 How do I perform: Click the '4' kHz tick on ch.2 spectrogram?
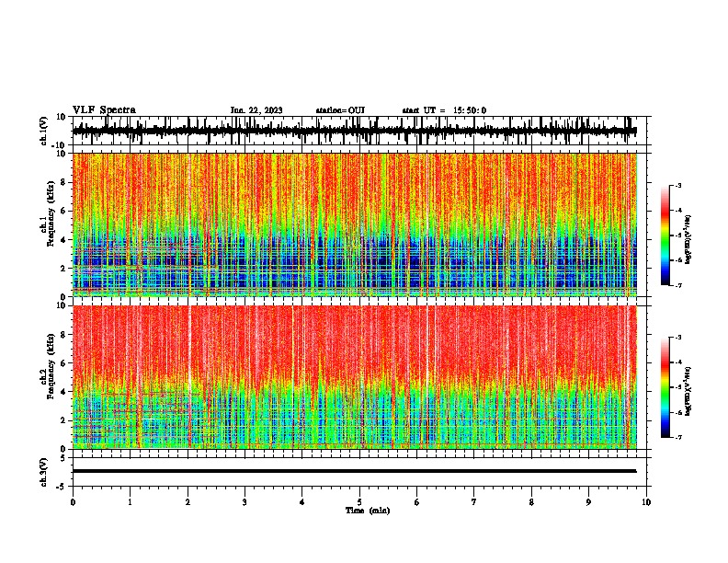click(x=63, y=392)
